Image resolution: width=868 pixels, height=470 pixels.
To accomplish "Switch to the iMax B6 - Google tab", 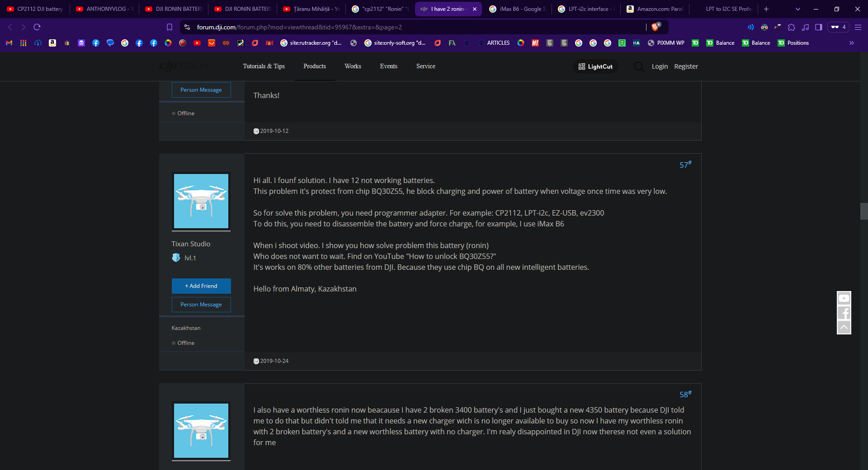I will tap(518, 9).
